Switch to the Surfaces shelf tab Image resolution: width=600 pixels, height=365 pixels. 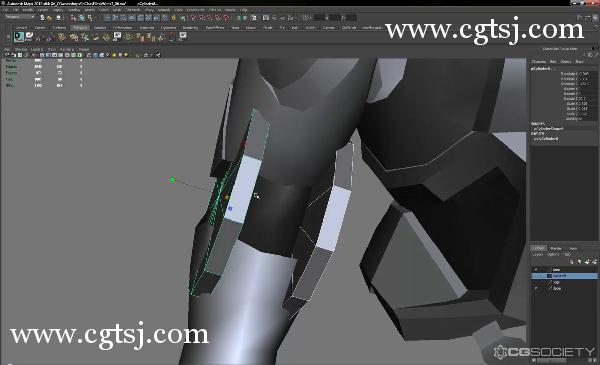pos(59,28)
